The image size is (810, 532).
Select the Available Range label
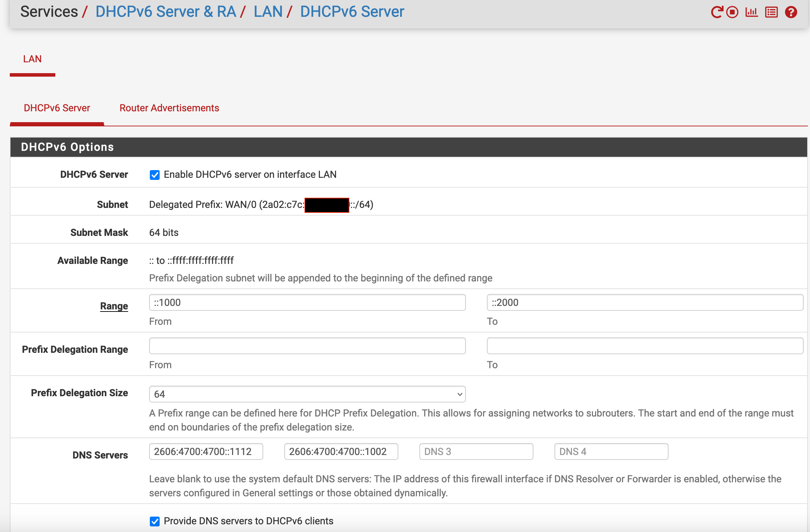pyautogui.click(x=93, y=260)
